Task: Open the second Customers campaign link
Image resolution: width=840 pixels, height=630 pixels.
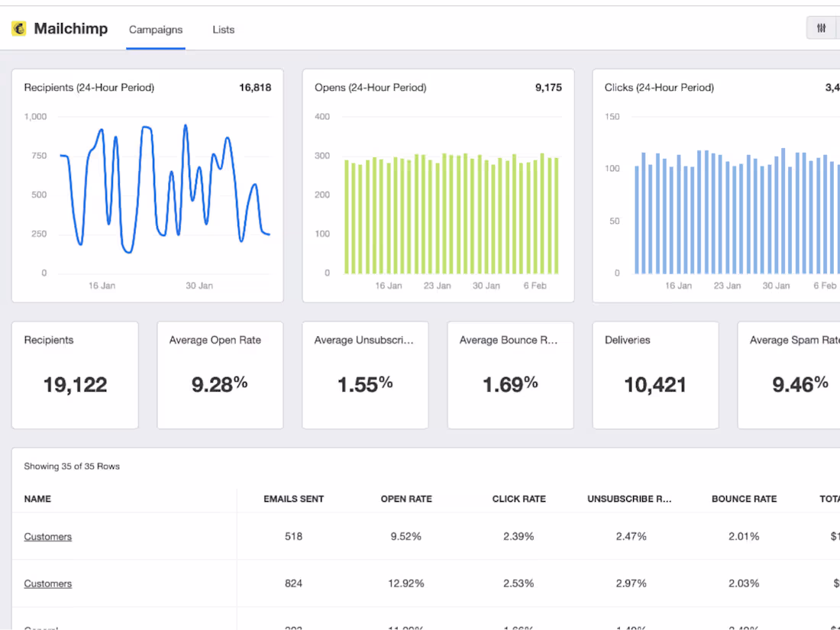Action: (47, 583)
